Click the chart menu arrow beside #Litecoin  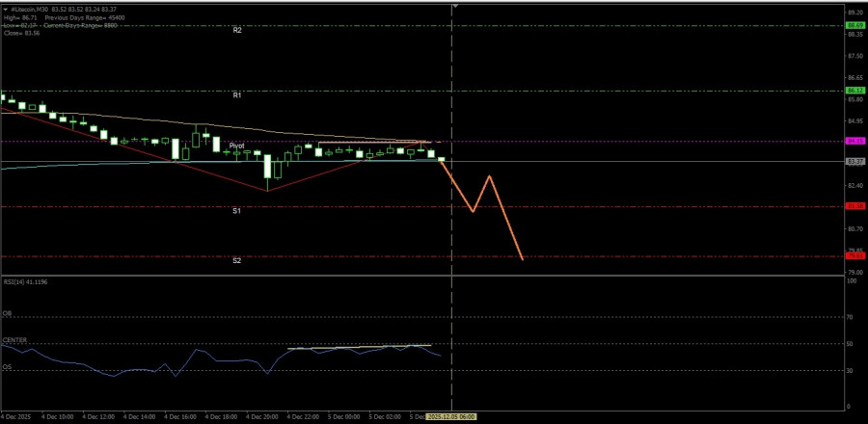coord(5,8)
